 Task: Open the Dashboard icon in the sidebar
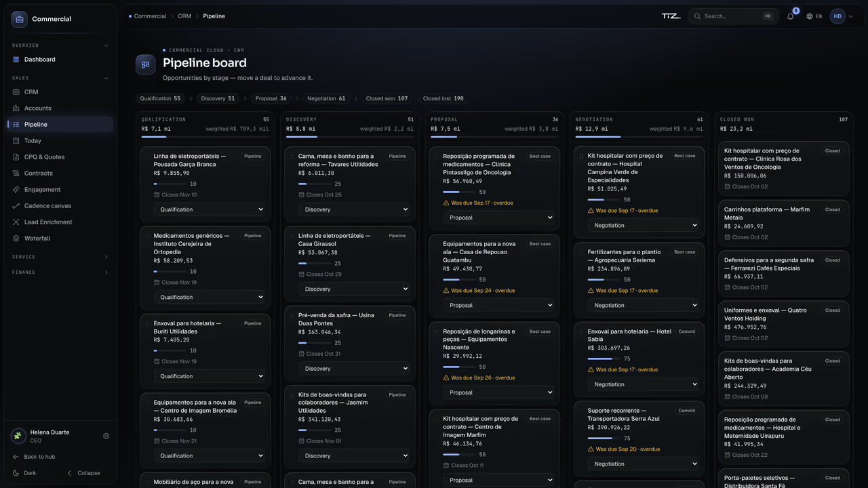pyautogui.click(x=16, y=60)
